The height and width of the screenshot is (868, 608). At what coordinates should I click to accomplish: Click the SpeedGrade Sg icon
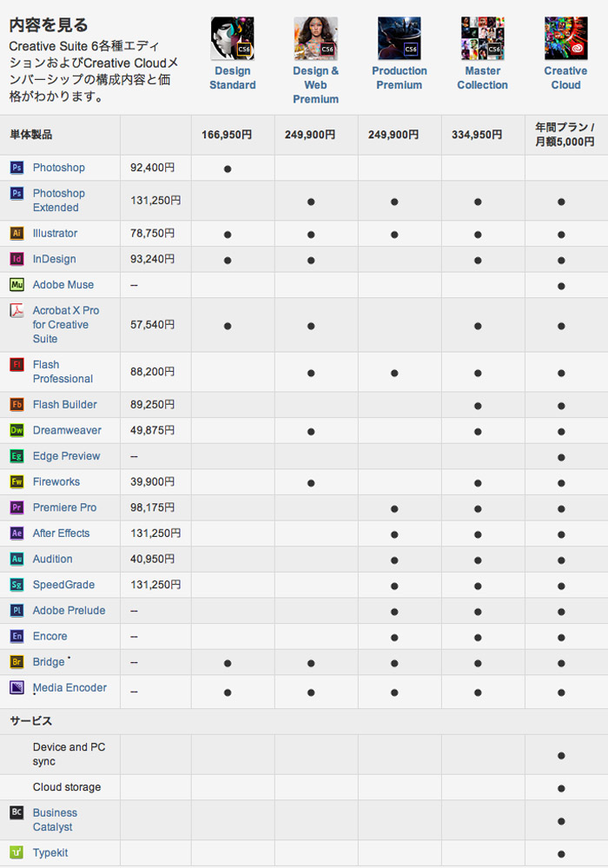point(17,585)
